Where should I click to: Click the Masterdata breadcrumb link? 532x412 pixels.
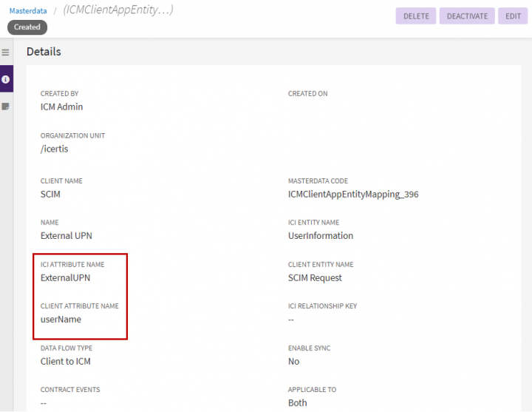click(27, 11)
